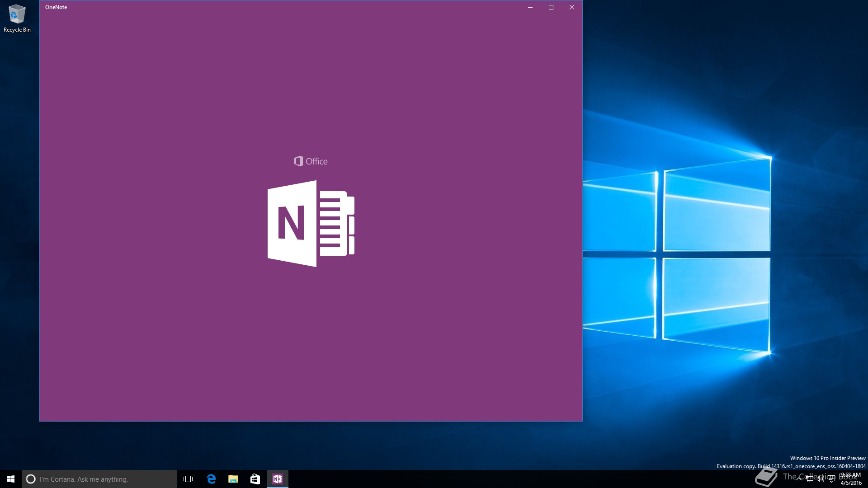
Task: Click the OneNote title bar text
Action: [56, 7]
